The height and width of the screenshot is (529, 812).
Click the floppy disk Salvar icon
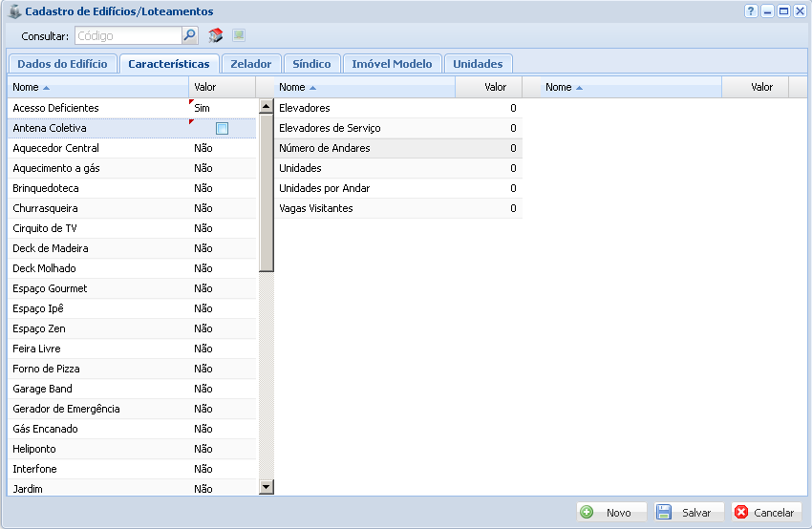pos(664,513)
